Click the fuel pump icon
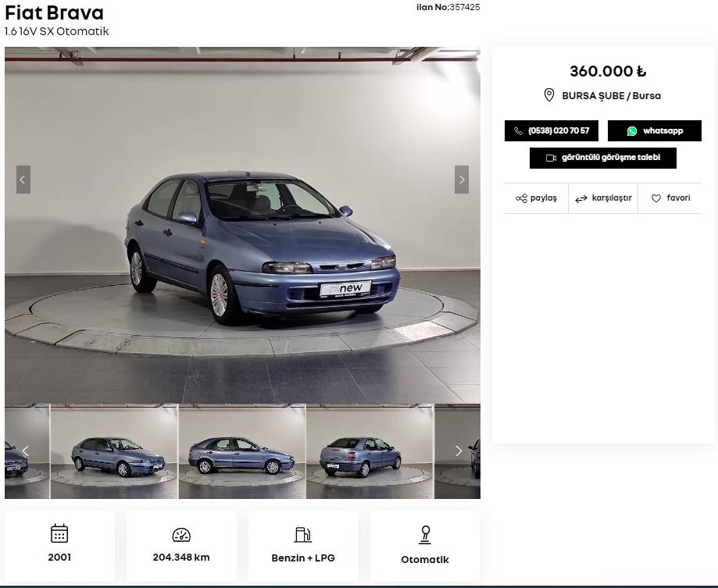The width and height of the screenshot is (718, 588). click(303, 535)
